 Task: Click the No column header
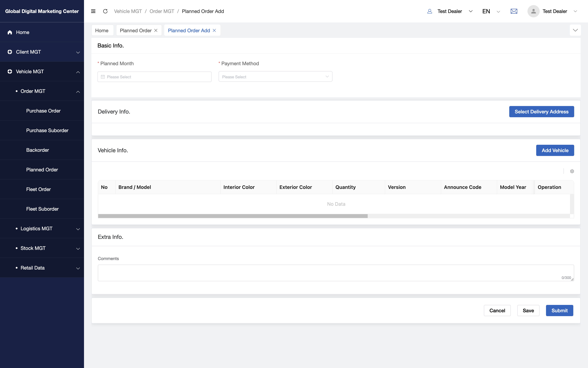(x=107, y=187)
